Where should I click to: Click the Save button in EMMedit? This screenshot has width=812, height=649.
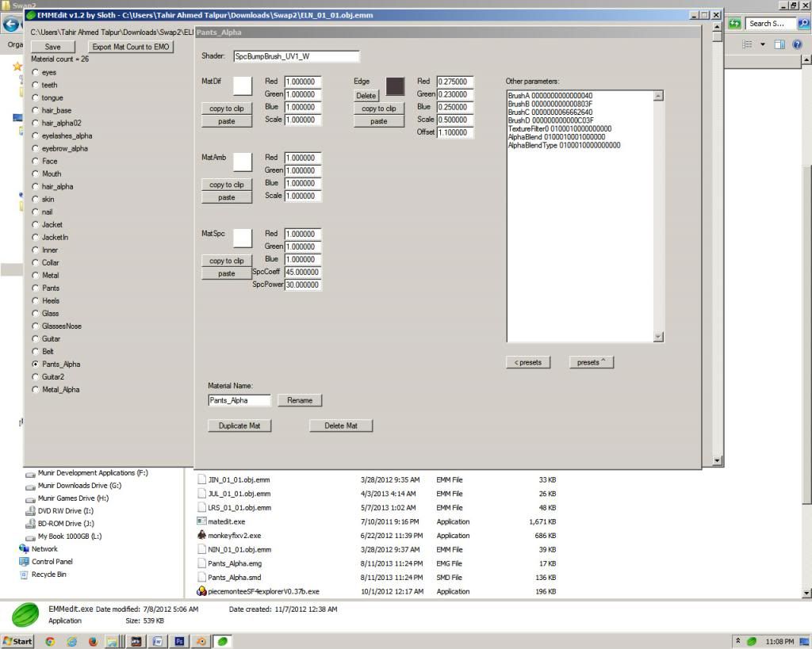53,47
